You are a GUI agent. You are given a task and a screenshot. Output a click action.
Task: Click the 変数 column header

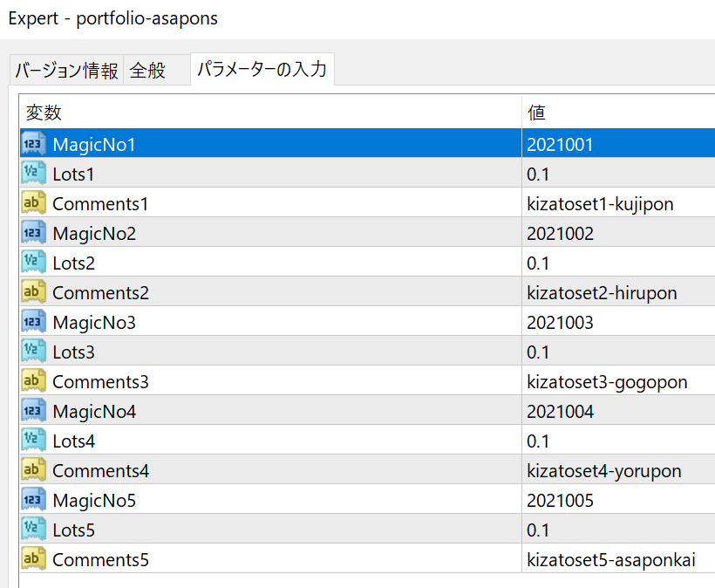click(44, 113)
